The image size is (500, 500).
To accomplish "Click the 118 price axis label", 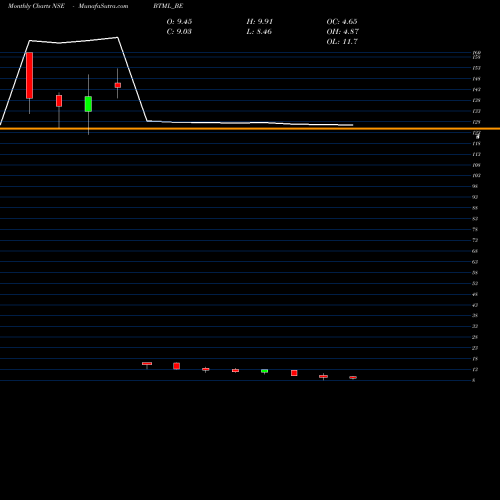I will pyautogui.click(x=476, y=144).
